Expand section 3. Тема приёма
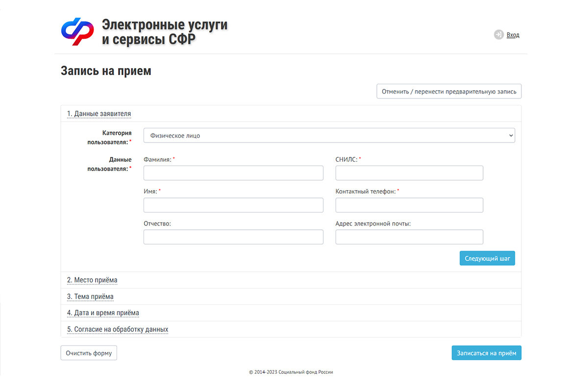588x392 pixels. tap(90, 296)
